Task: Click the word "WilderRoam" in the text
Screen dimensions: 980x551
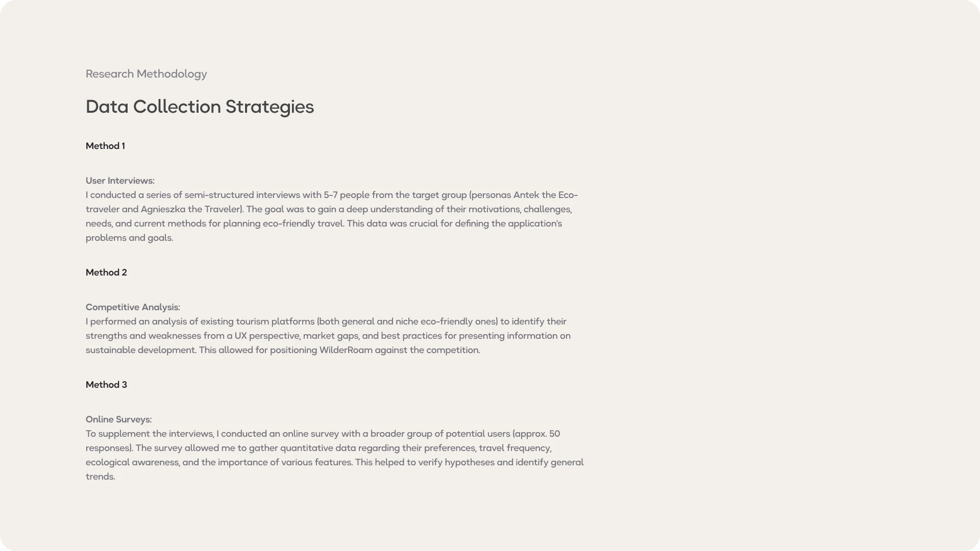Action: (x=346, y=350)
